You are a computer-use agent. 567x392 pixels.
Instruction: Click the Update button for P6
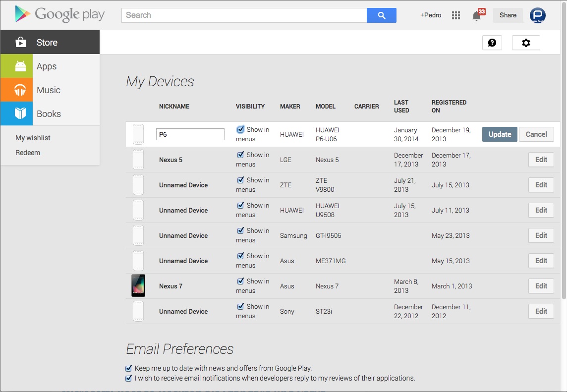[500, 134]
